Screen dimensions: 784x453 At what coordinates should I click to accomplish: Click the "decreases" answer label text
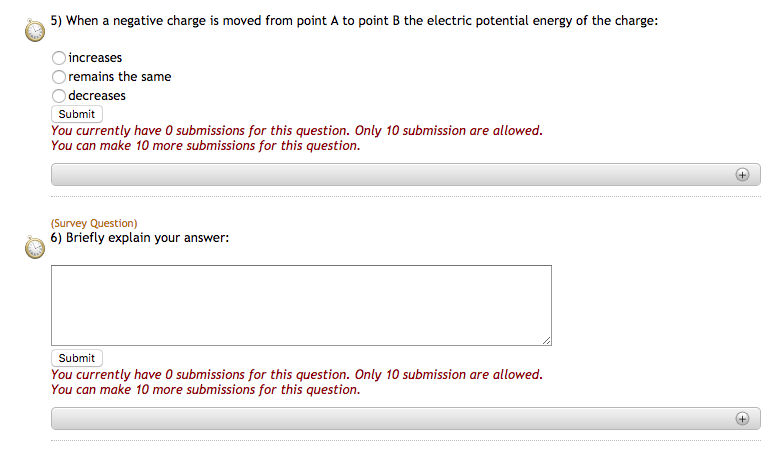97,96
